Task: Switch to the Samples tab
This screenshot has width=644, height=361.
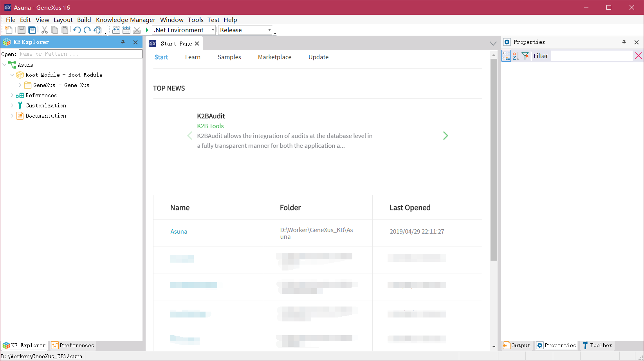Action: (229, 57)
